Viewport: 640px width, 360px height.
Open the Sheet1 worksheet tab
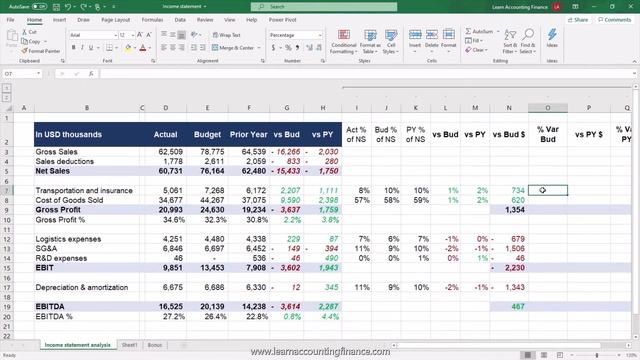(129, 345)
